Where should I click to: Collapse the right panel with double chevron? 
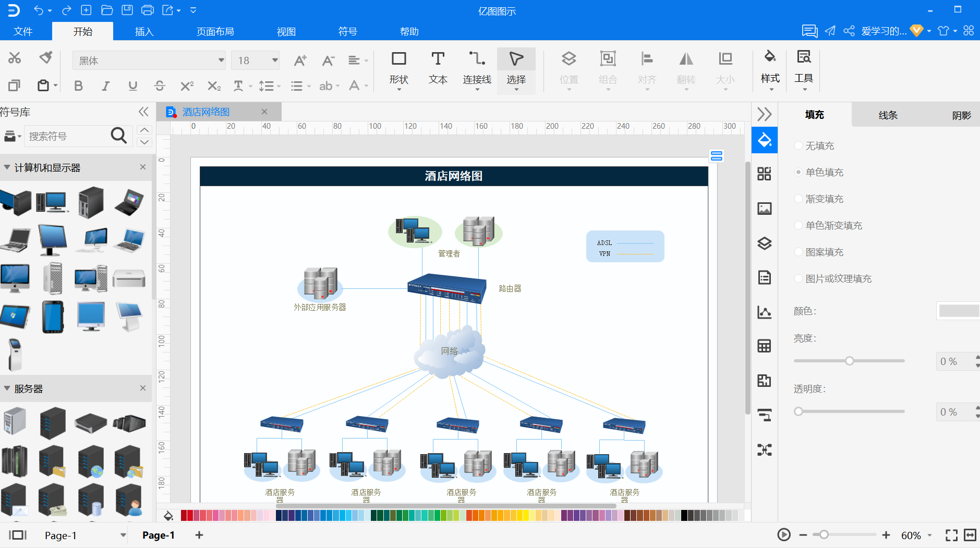click(765, 114)
